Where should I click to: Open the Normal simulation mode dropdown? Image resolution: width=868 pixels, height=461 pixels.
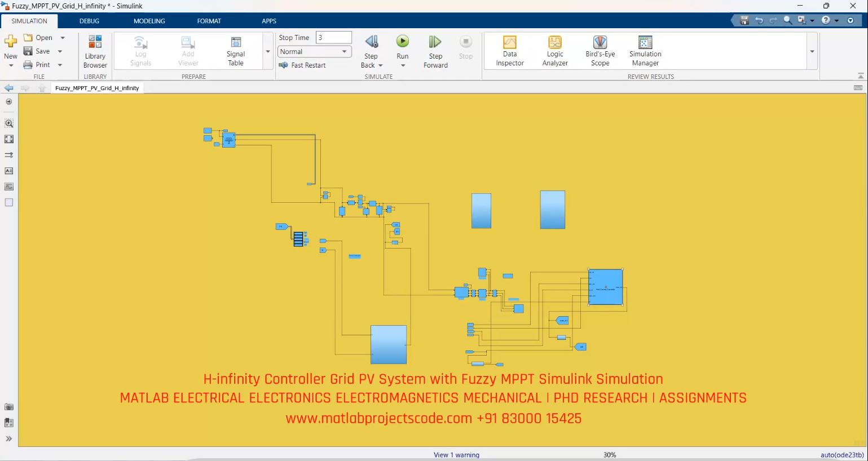[x=314, y=51]
